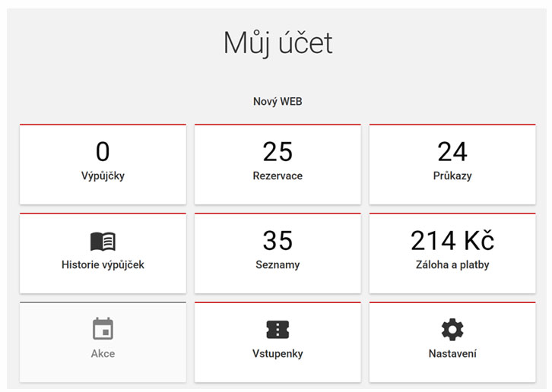Go to Seznamy via its label
Viewport: 552px width, 392px height.
278,265
